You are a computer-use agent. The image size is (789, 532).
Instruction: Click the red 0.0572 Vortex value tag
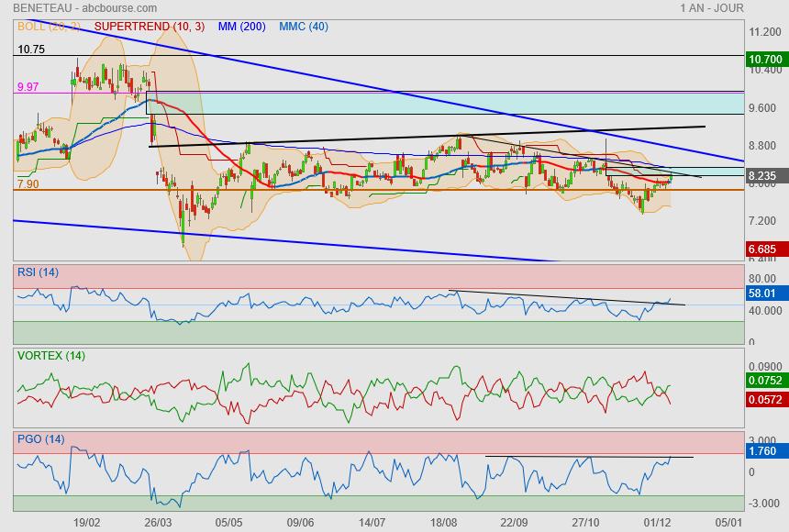click(x=765, y=400)
